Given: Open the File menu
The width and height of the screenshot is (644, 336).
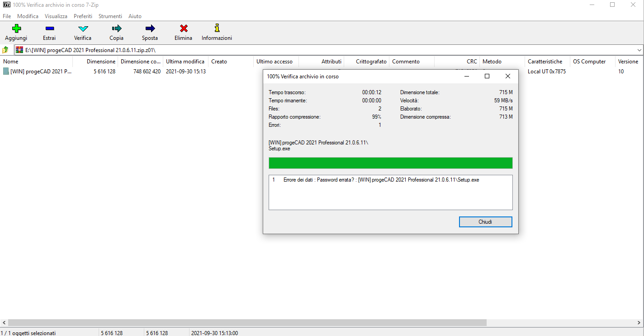Looking at the screenshot, I should point(7,16).
